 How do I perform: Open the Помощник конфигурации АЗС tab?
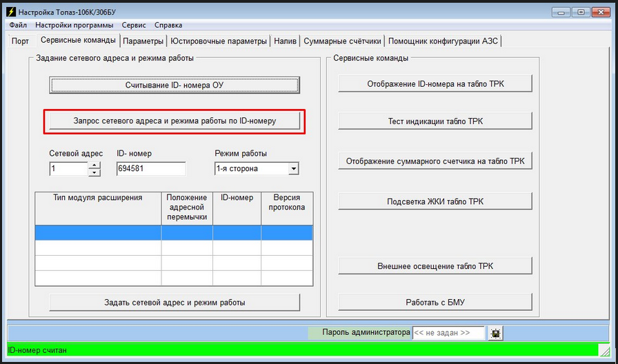point(443,41)
